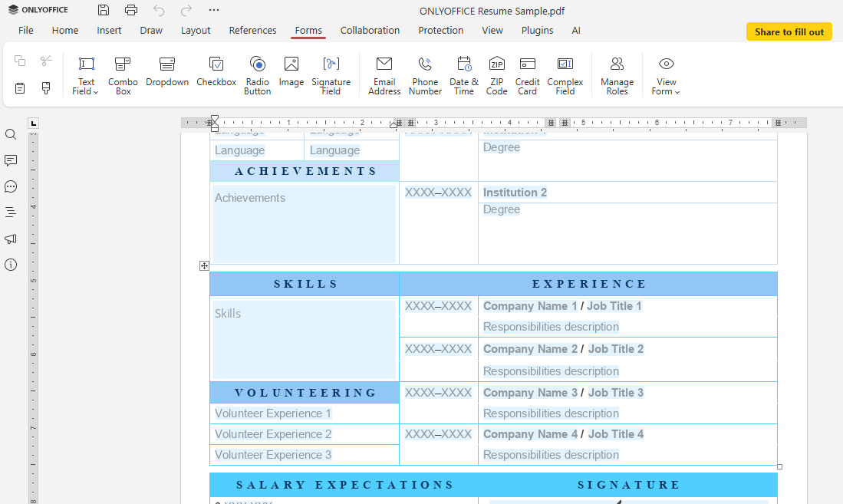
Task: Click the Share to fill out button
Action: point(789,32)
